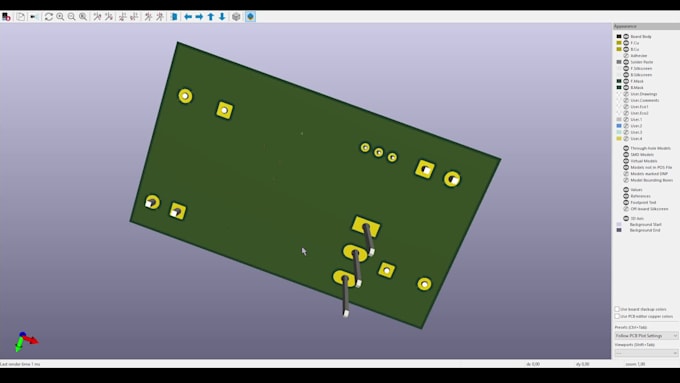Show the User.Comments layer

coord(626,100)
